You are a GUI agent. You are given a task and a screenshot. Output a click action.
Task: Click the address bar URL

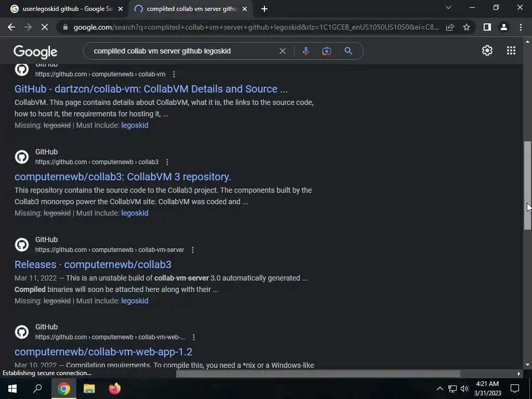[x=256, y=27]
